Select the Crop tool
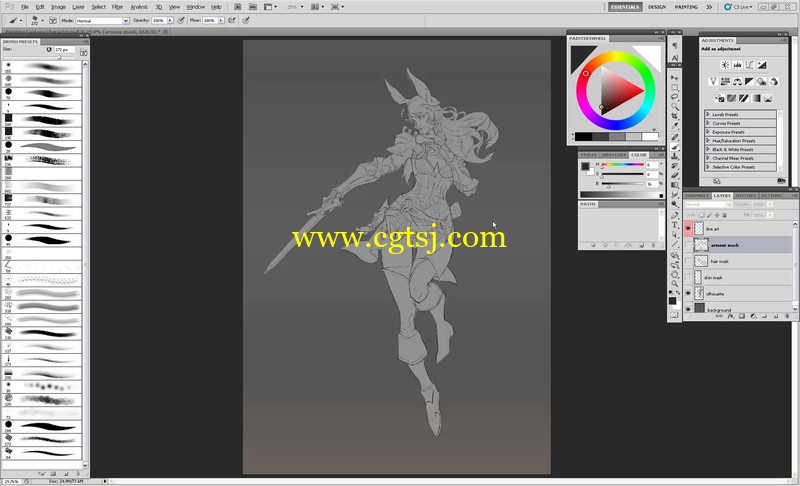This screenshot has width=800, height=486. coord(674,116)
